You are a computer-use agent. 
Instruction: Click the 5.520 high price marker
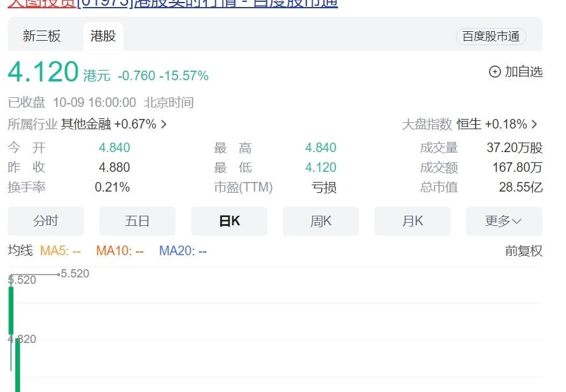point(75,274)
